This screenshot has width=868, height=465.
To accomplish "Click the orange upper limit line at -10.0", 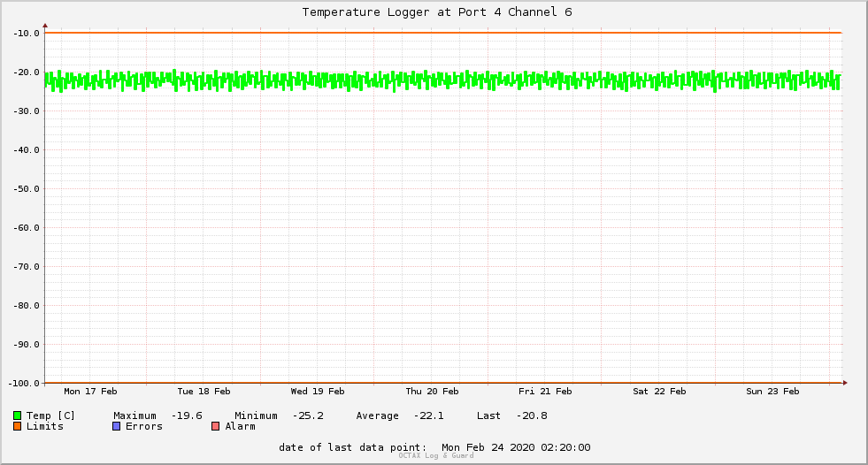I will coord(443,33).
